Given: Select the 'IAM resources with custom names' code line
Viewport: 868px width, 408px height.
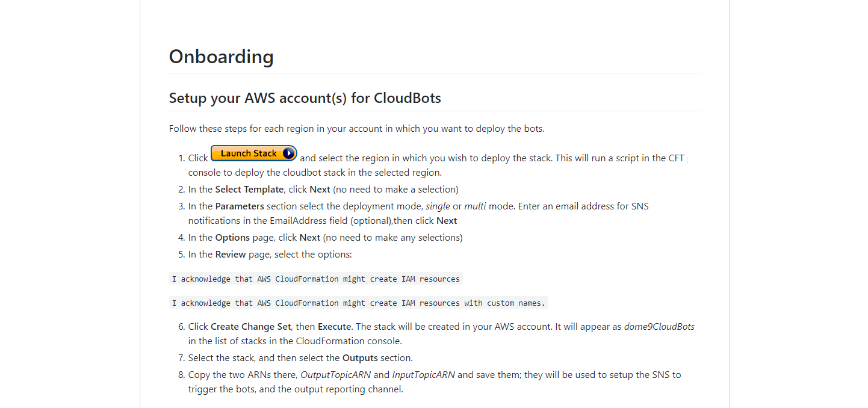Looking at the screenshot, I should 359,303.
